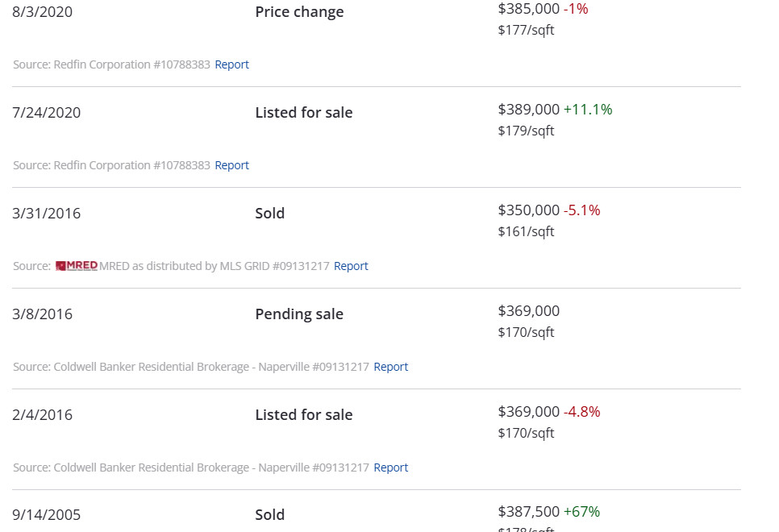Click the +67% price increase indicator

click(x=581, y=512)
